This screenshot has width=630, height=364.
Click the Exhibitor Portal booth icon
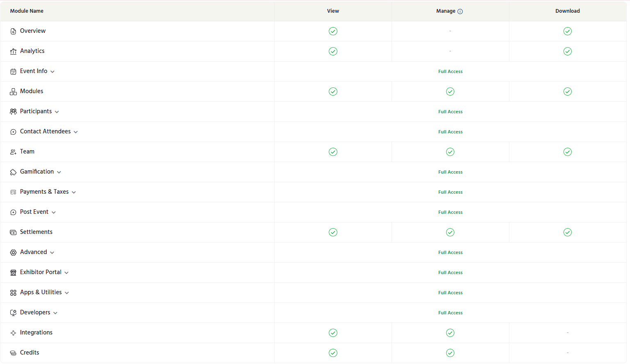tap(13, 272)
